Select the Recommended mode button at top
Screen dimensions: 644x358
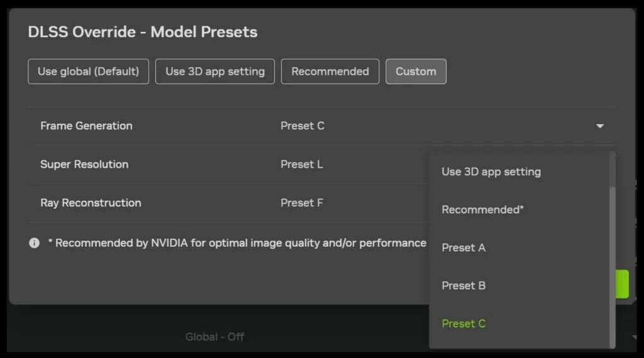click(330, 72)
